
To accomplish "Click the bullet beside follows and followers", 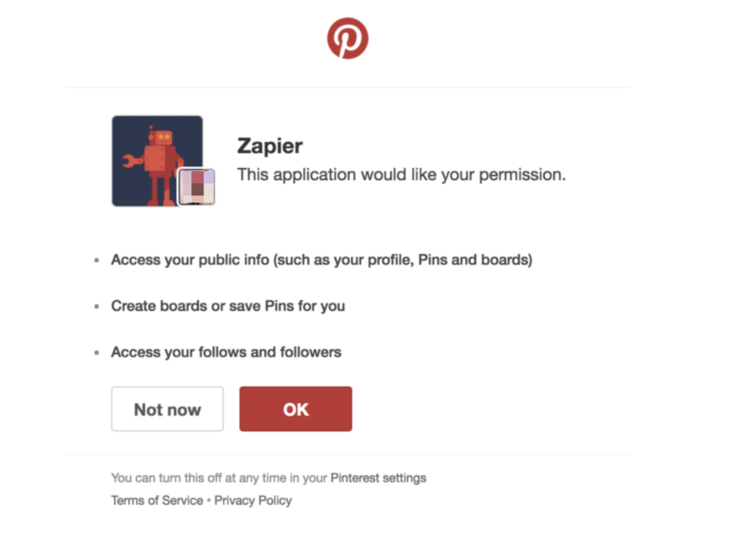I will click(97, 352).
